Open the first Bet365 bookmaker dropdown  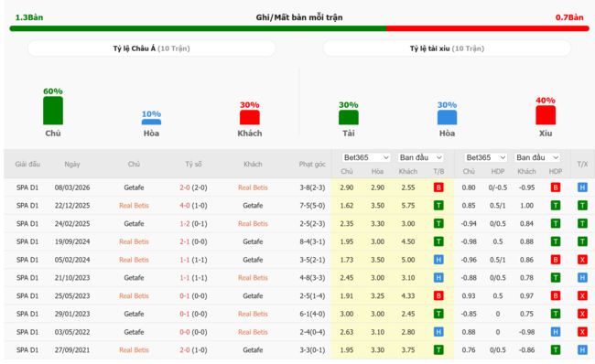pyautogui.click(x=366, y=157)
